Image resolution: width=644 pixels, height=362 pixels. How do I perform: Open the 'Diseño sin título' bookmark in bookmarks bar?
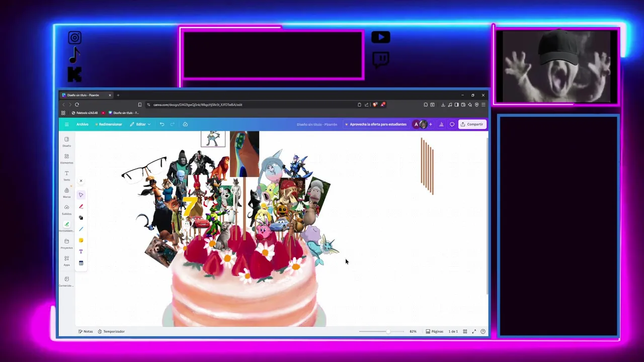click(x=123, y=113)
